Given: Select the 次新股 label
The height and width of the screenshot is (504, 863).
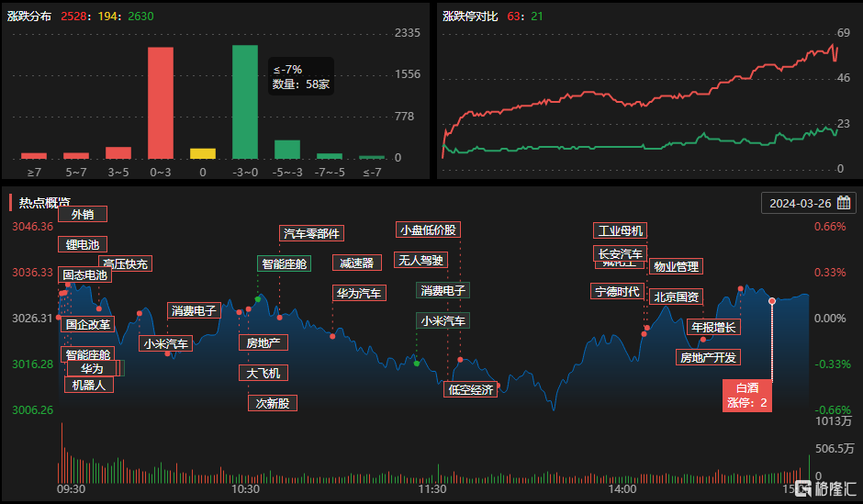Looking at the screenshot, I should (x=273, y=403).
